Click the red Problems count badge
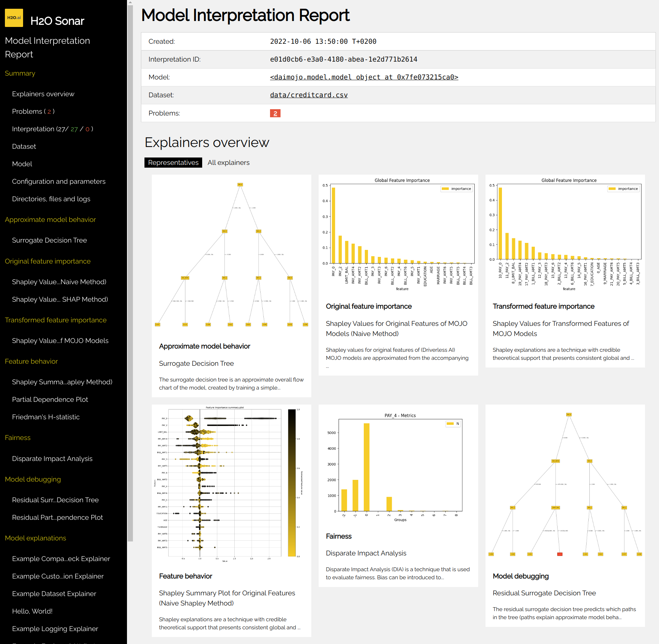 coord(275,113)
